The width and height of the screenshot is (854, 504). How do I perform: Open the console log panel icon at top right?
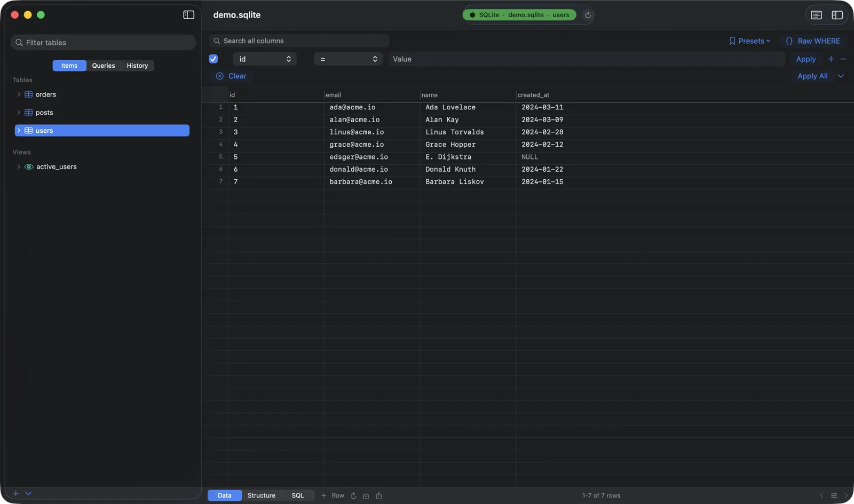point(816,15)
